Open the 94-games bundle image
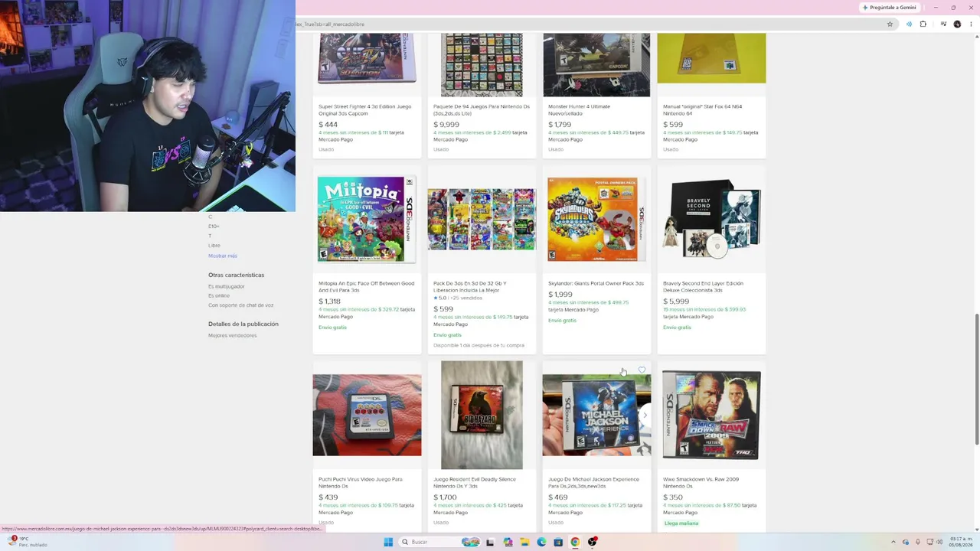This screenshot has width=980, height=551. tap(482, 65)
